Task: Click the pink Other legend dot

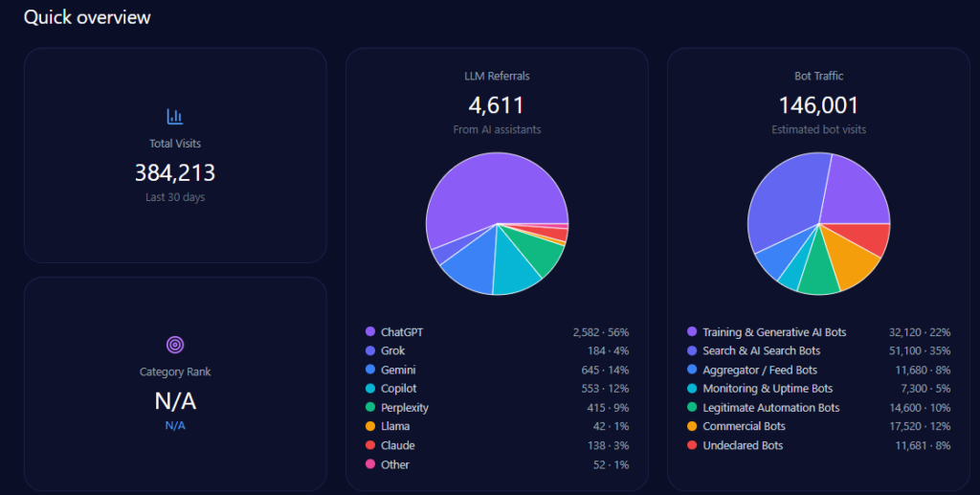Action: (369, 465)
